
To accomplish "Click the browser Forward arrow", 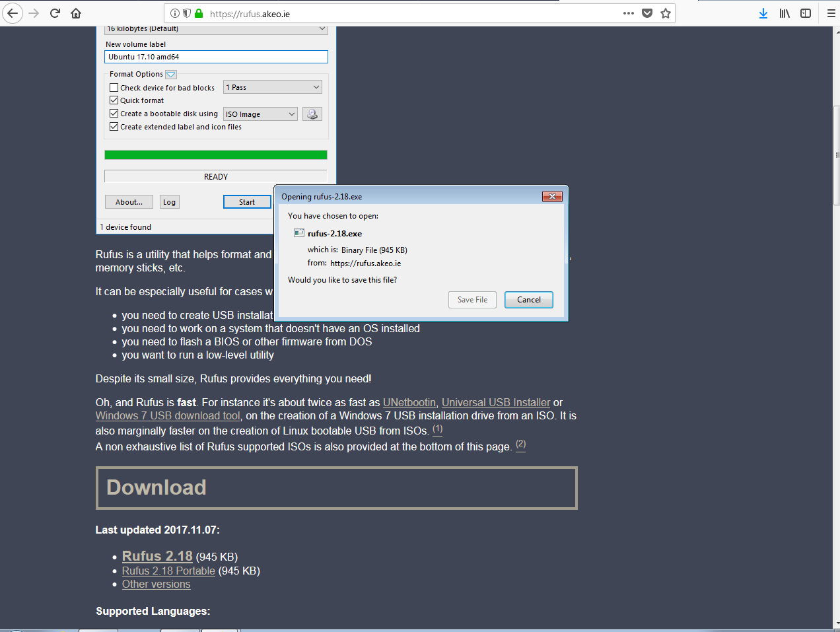I will (34, 13).
